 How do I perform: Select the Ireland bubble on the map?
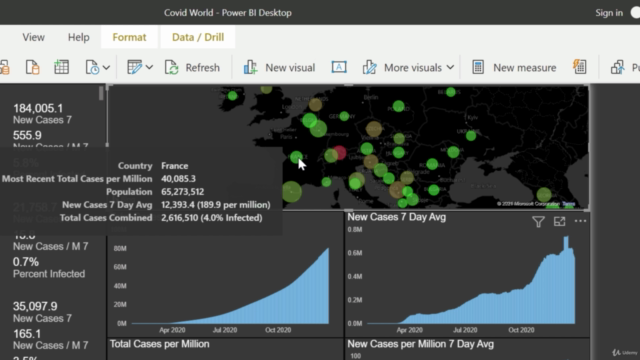[233, 96]
